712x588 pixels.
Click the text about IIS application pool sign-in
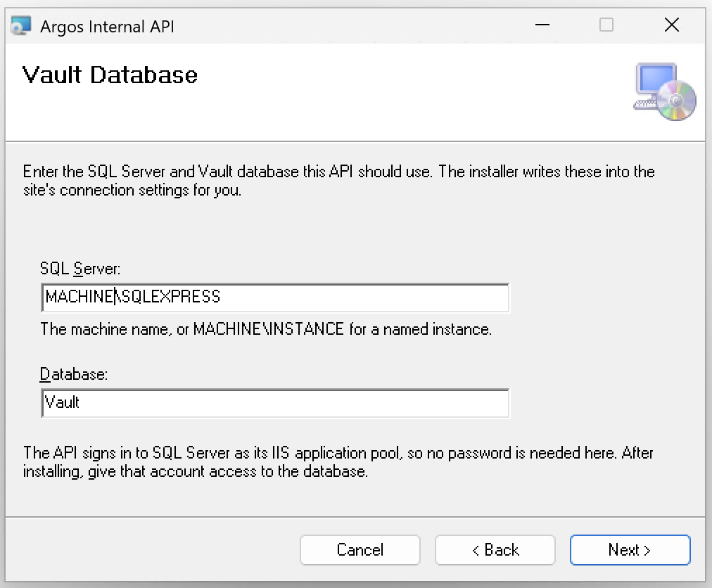pos(338,462)
